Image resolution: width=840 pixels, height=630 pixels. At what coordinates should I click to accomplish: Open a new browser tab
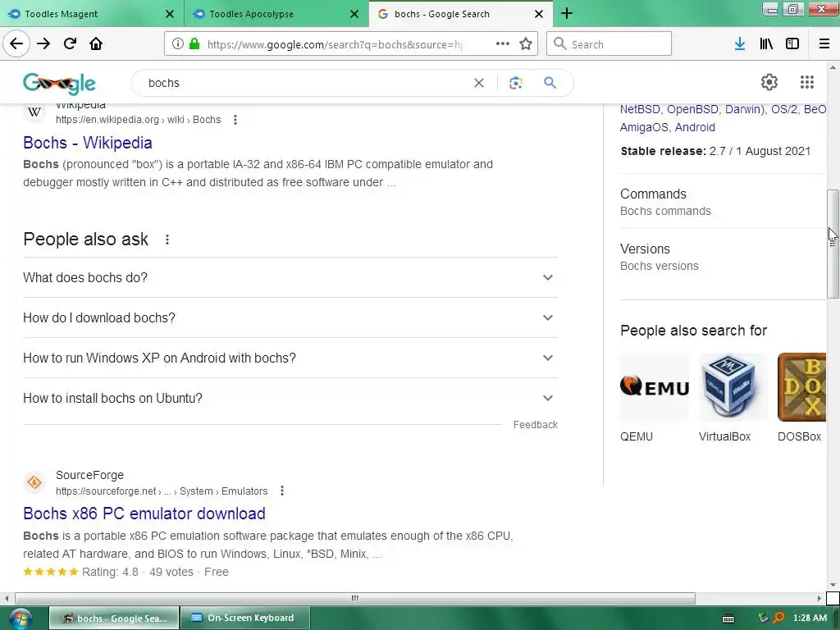pos(567,14)
